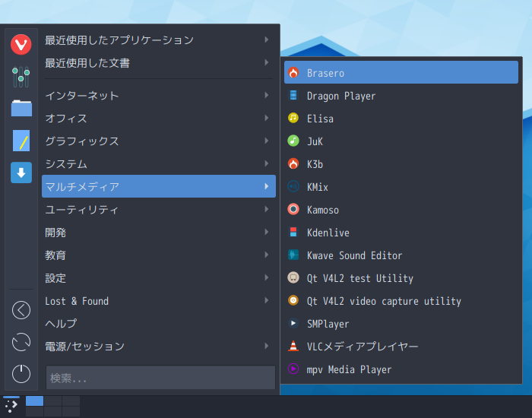Click the Kamoso camera icon

point(293,209)
